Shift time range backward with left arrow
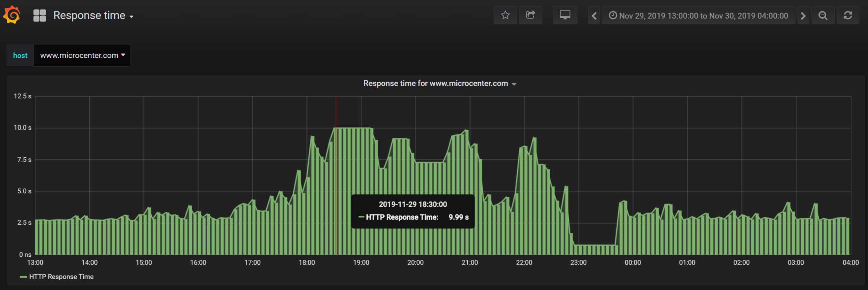Image resolution: width=868 pixels, height=290 pixels. click(594, 16)
